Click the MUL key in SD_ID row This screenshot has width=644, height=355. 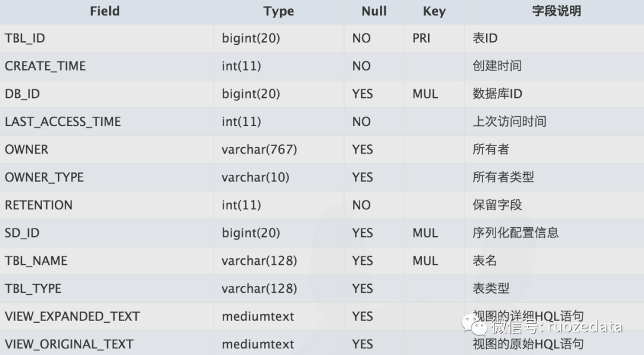click(x=425, y=233)
